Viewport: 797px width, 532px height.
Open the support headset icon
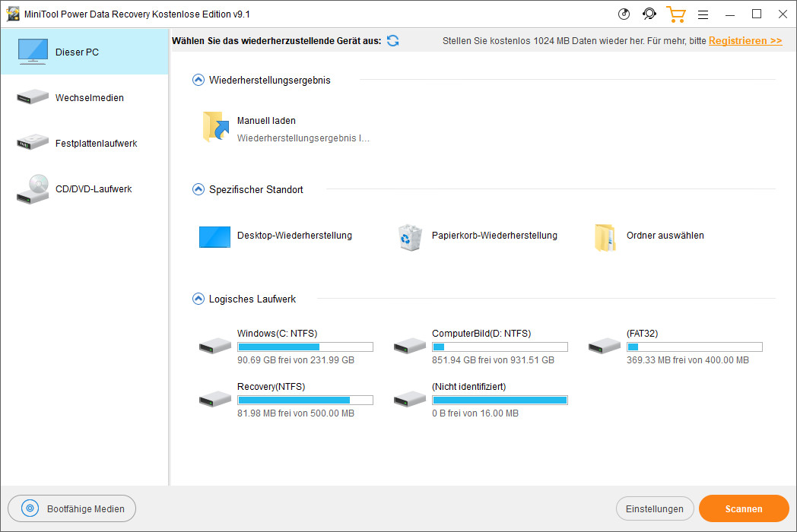pos(649,14)
